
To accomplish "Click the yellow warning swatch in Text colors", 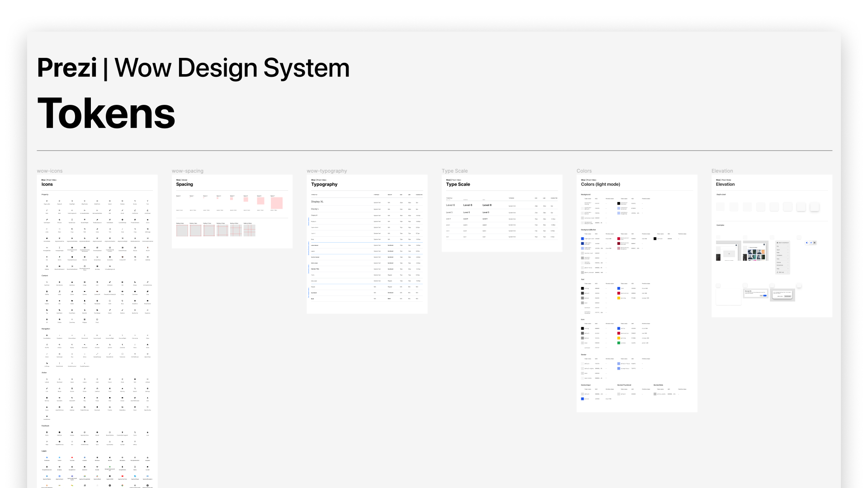I will [618, 298].
